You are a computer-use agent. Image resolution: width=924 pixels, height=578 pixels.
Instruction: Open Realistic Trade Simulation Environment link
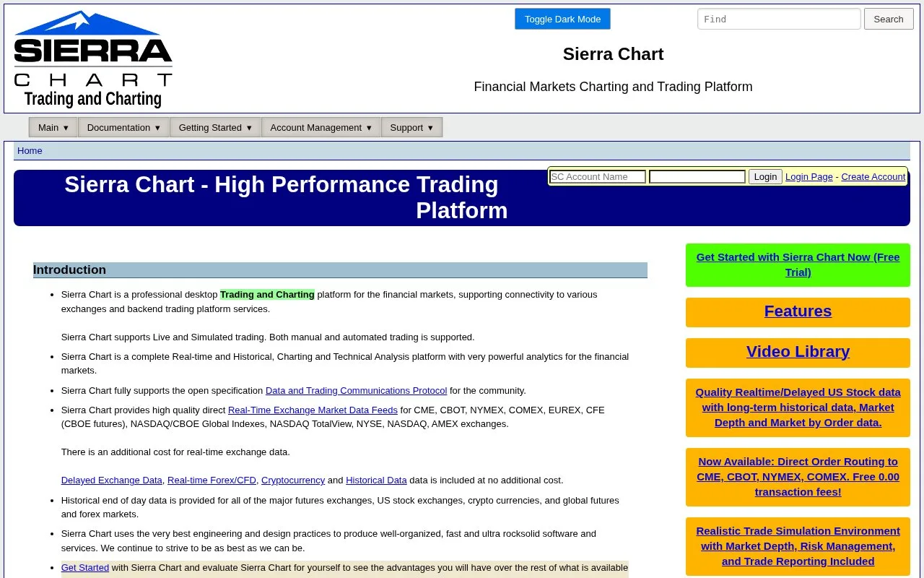pos(798,546)
